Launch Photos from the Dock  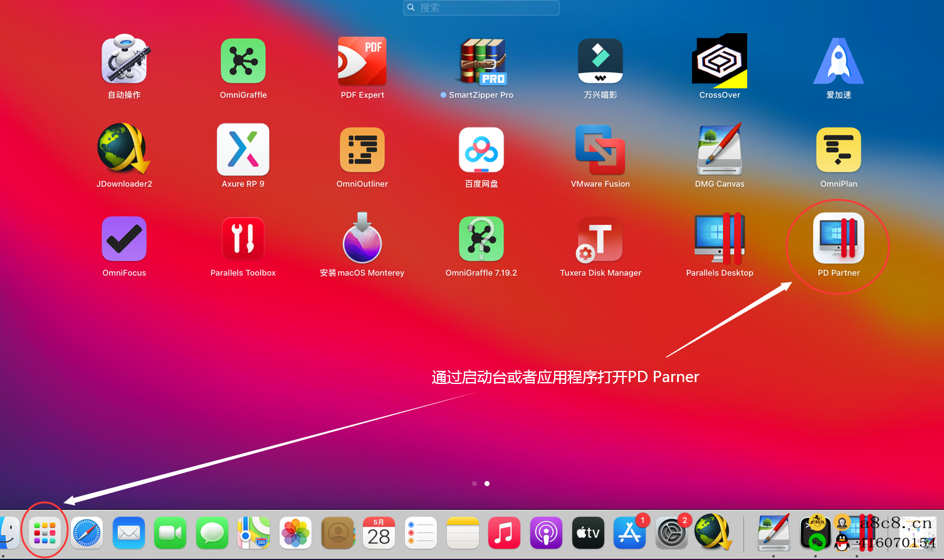[295, 533]
